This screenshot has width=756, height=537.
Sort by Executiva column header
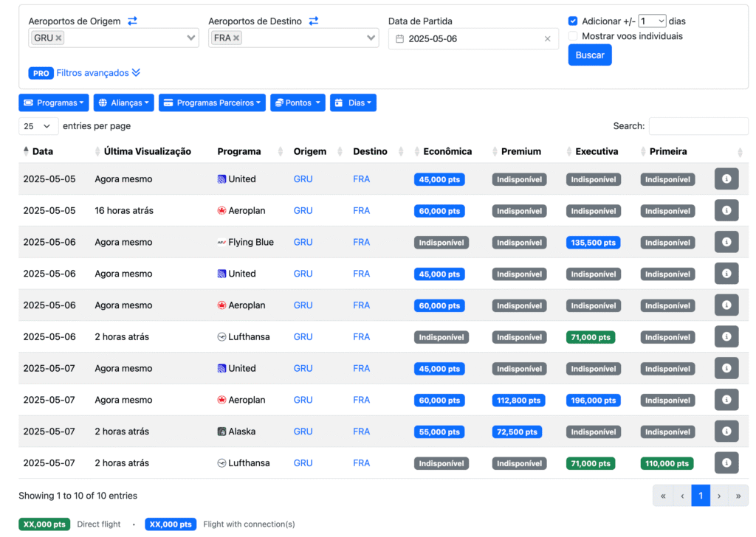coord(597,151)
